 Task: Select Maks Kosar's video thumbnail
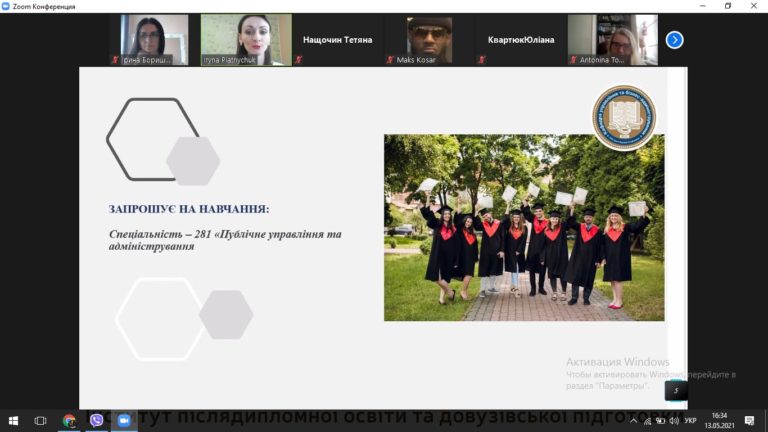coord(429,40)
